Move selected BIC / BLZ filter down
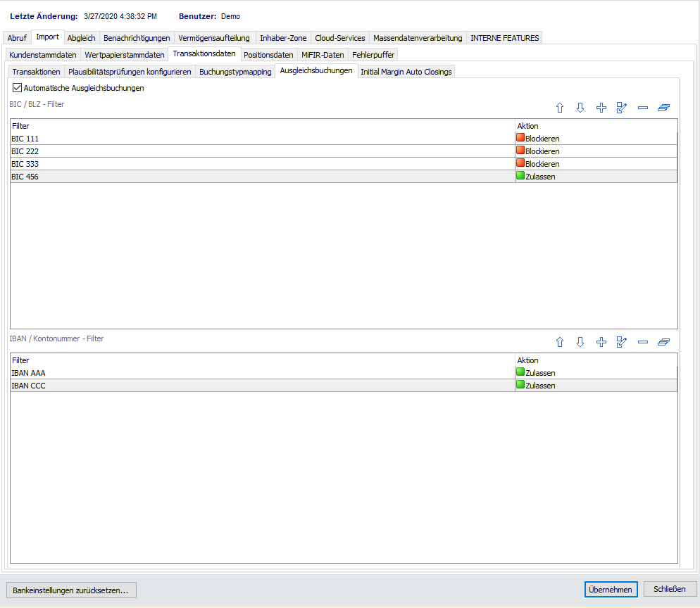The height and width of the screenshot is (608, 700). (580, 108)
